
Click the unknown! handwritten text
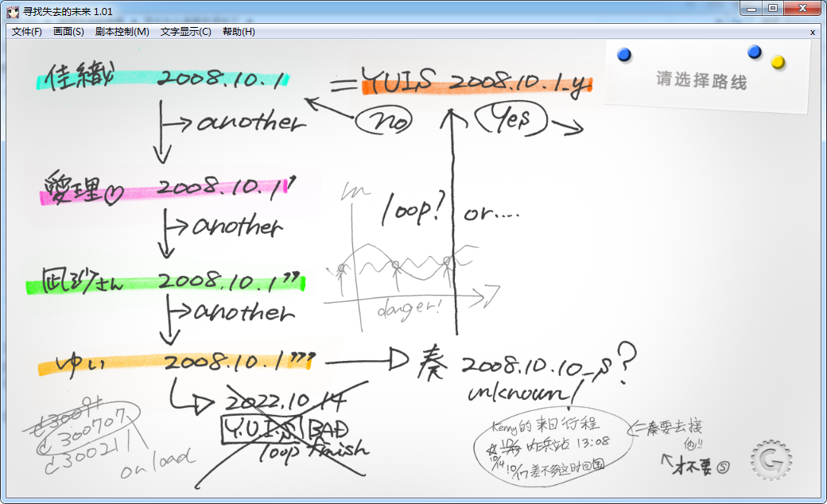point(526,393)
